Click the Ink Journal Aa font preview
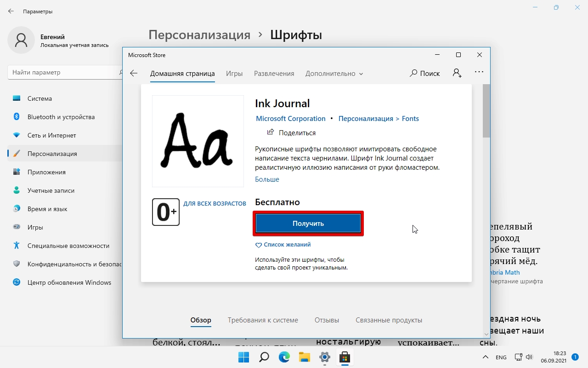 point(198,141)
